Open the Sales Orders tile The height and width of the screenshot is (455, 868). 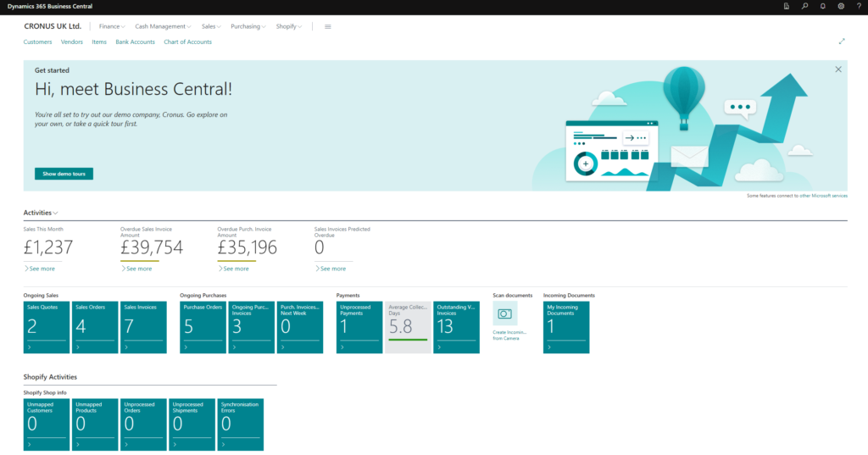pos(95,327)
